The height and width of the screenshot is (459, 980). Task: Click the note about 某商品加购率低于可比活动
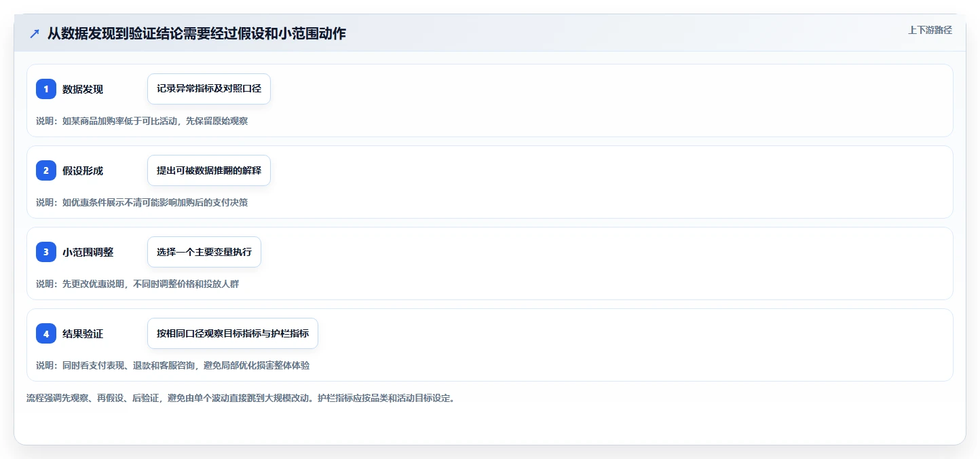click(x=142, y=121)
